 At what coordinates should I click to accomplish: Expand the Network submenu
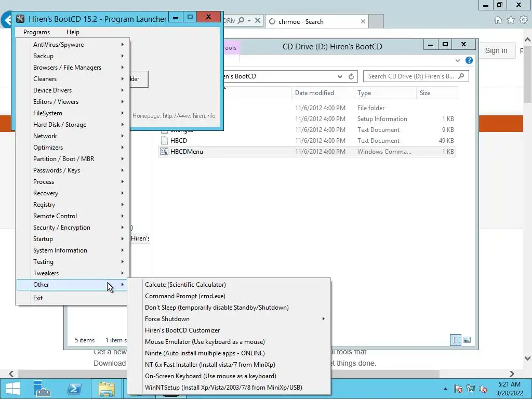tap(72, 136)
